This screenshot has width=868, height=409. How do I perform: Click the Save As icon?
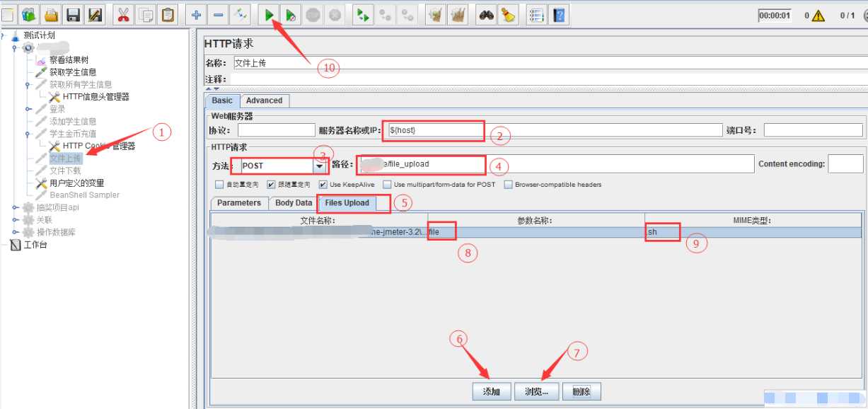click(95, 14)
